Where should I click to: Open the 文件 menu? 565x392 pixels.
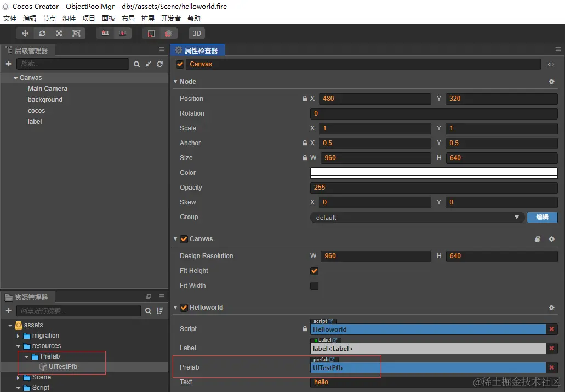click(10, 19)
